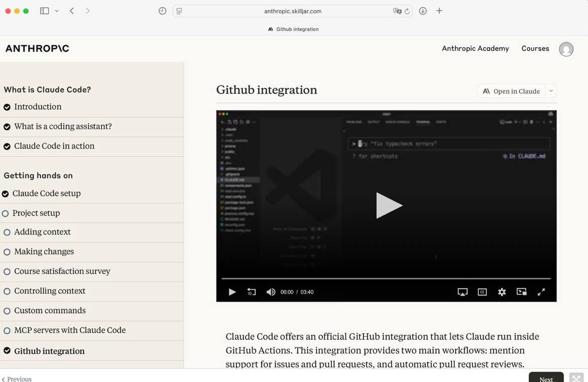Viewport: 588px width, 382px height.
Task: Seek along the video progress bar
Action: pos(386,278)
